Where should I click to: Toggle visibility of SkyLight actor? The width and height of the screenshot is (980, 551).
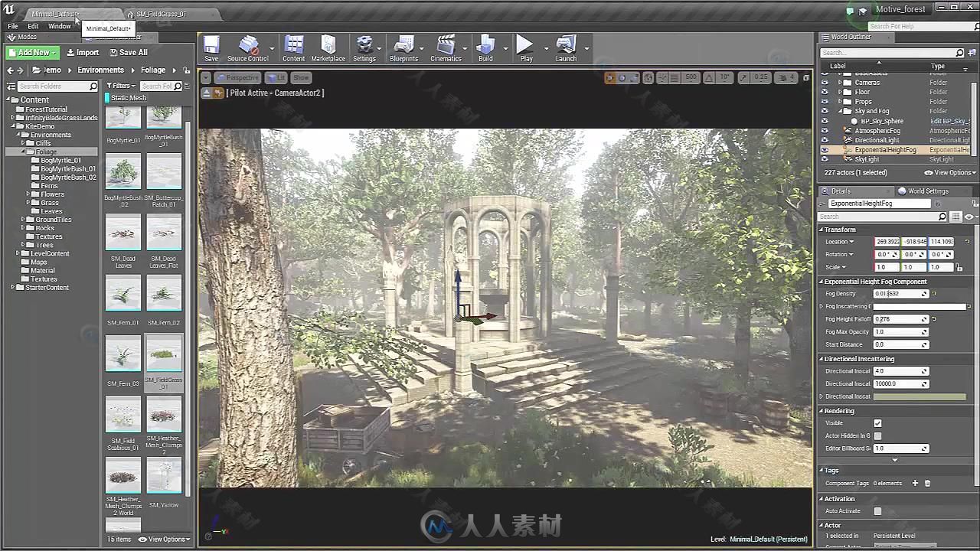click(825, 159)
